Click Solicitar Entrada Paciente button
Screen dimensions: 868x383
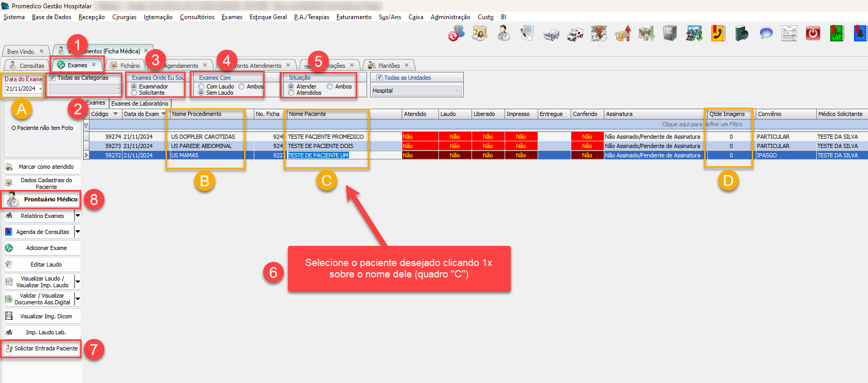pos(42,348)
